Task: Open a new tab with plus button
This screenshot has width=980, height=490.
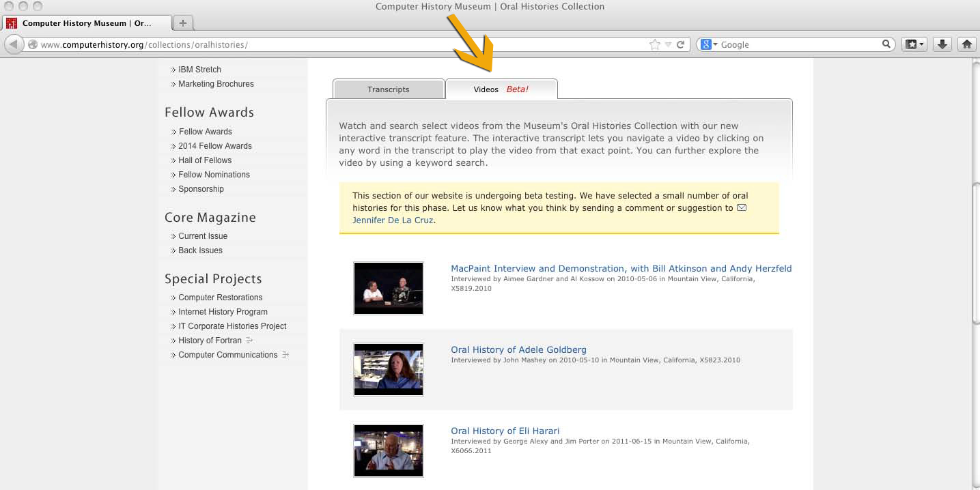Action: coord(182,23)
